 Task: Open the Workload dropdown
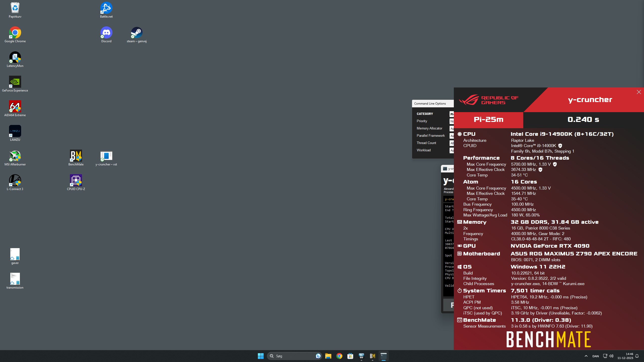(x=452, y=150)
